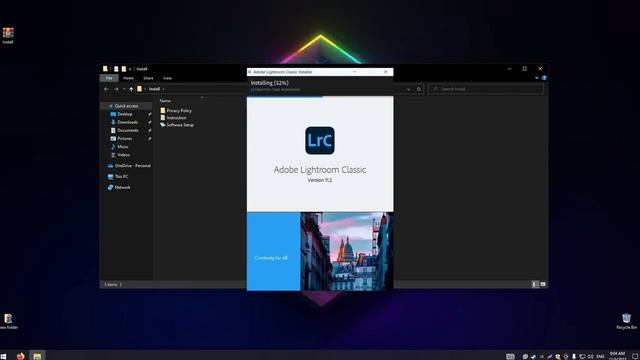Switch to the View ribbon tab
Viewport: 640px width, 360px height.
point(167,78)
